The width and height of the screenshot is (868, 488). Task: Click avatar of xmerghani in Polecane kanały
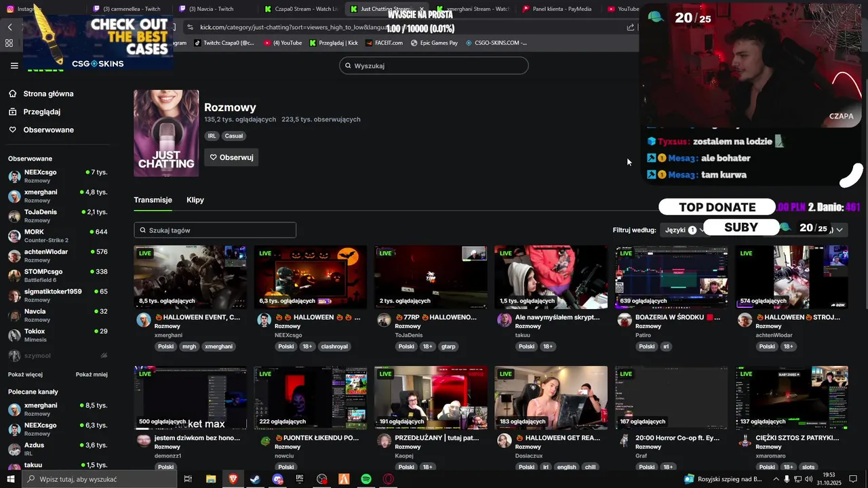(x=14, y=410)
